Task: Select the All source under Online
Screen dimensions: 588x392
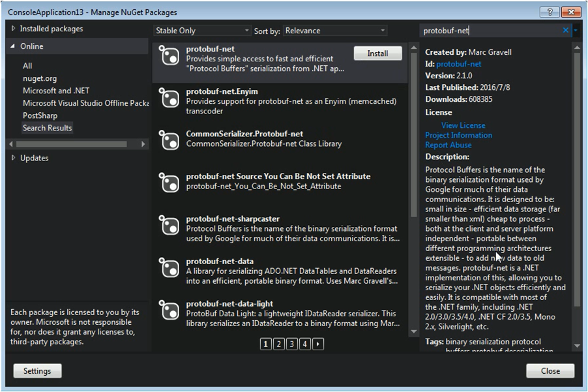Action: (27, 66)
